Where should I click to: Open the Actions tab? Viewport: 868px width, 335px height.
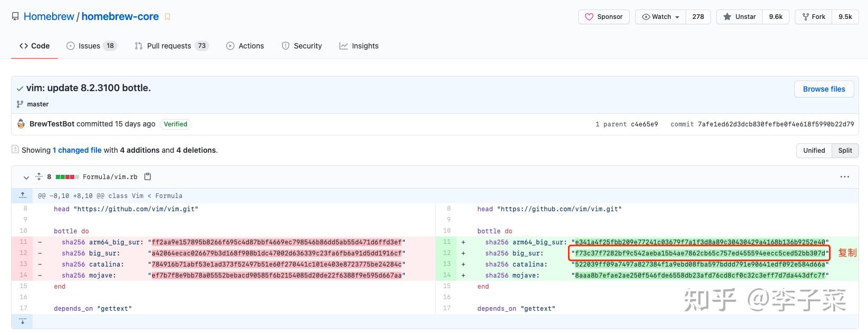pos(245,46)
